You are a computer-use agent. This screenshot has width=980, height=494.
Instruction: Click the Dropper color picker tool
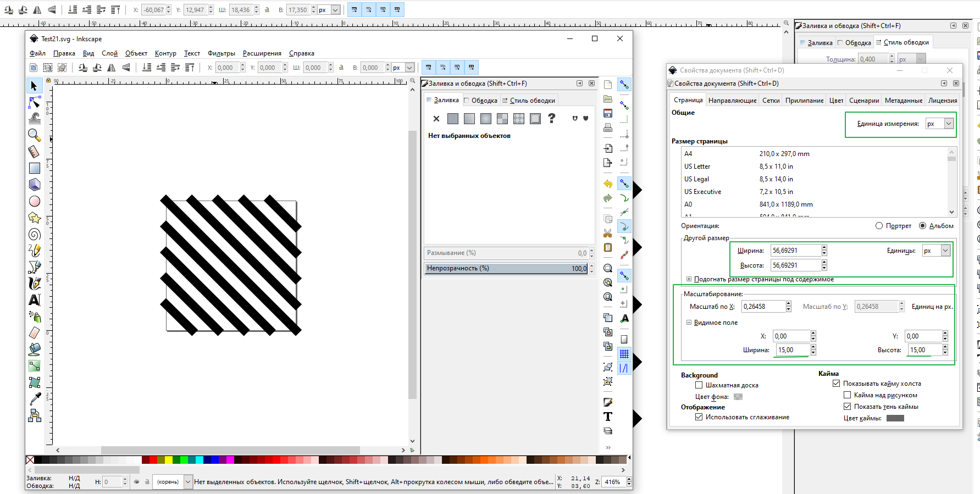(x=34, y=399)
